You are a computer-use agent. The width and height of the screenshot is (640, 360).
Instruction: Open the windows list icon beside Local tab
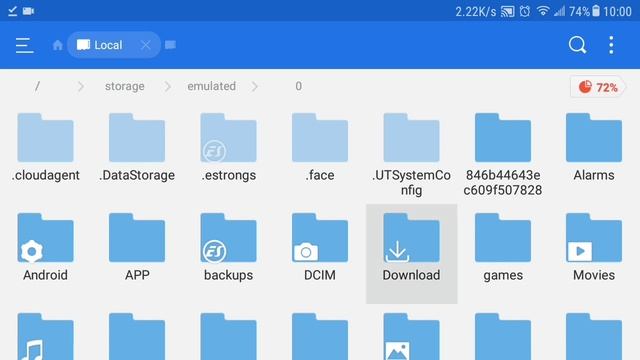pos(170,45)
